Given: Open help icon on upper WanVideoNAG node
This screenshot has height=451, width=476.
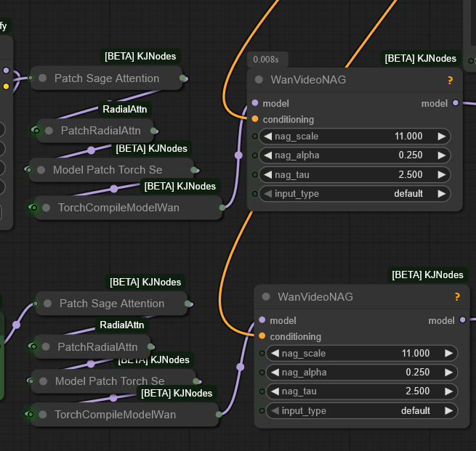Looking at the screenshot, I should click(450, 80).
